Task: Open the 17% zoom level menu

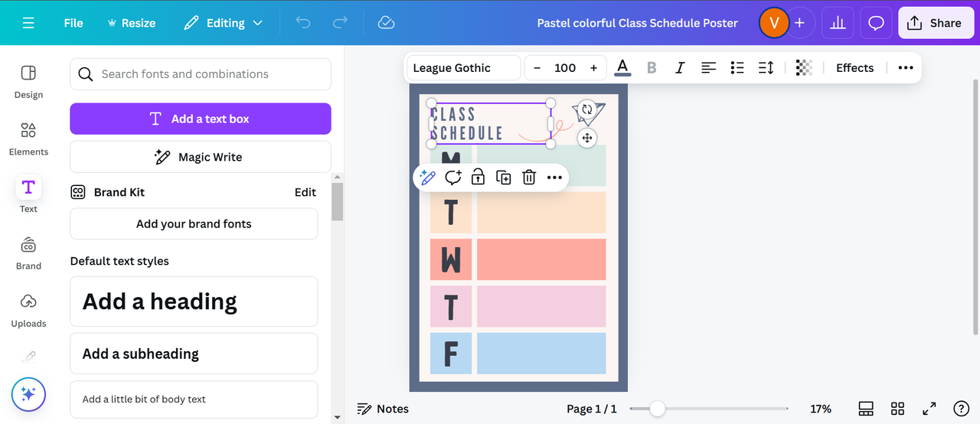Action: tap(821, 409)
